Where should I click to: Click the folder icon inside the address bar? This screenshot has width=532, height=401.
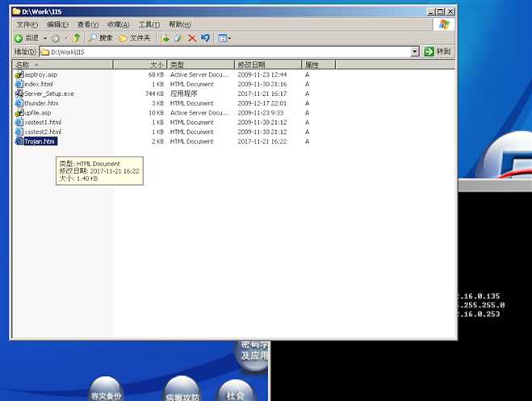click(x=45, y=52)
